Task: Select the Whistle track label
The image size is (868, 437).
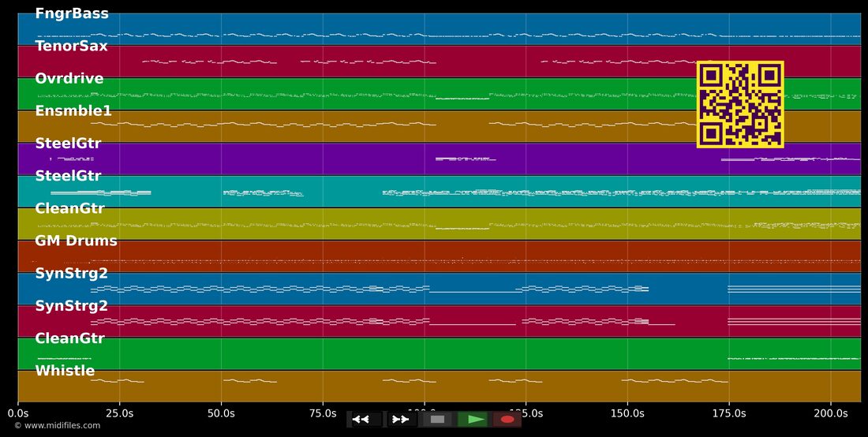Action: [65, 371]
